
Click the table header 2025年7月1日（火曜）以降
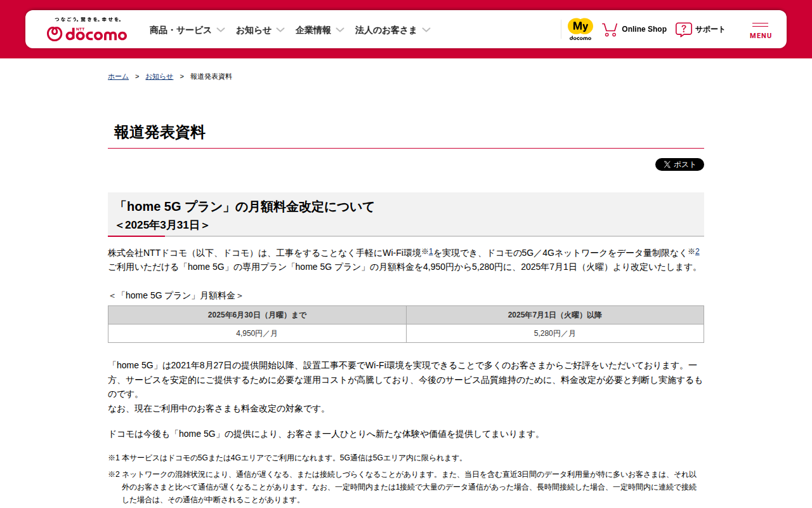click(555, 315)
